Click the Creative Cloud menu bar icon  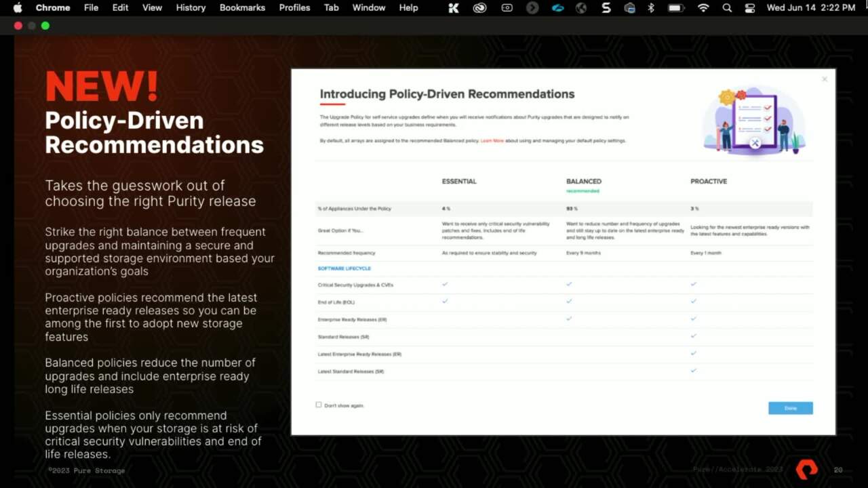479,7
